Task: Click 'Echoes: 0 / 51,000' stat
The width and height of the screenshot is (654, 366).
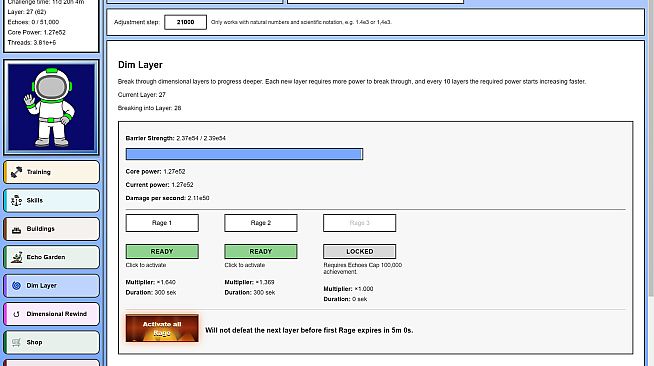Action: pyautogui.click(x=33, y=22)
